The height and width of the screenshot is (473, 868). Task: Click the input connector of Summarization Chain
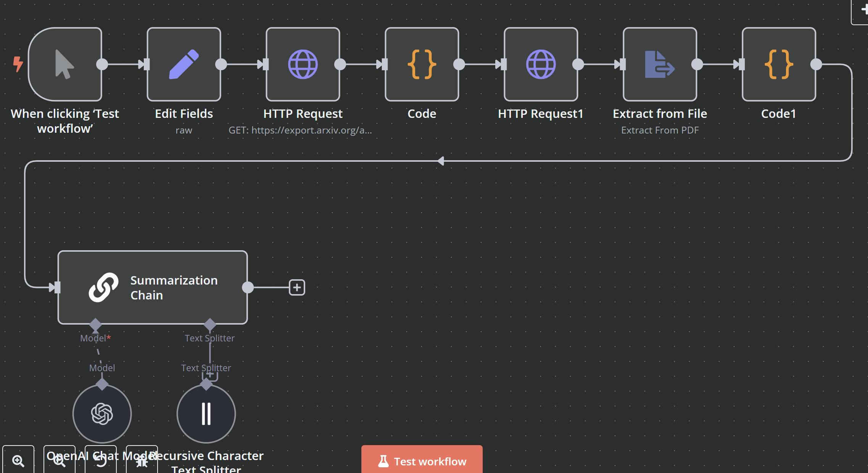coord(58,287)
